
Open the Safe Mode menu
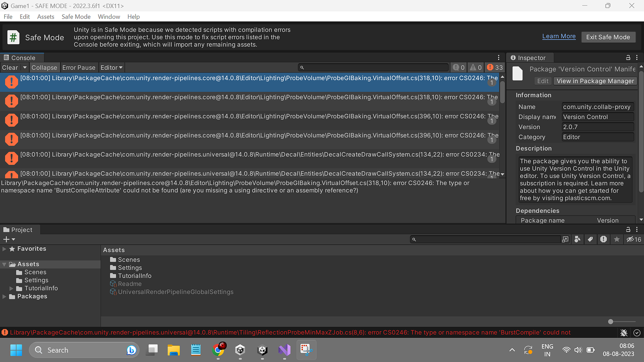click(76, 16)
